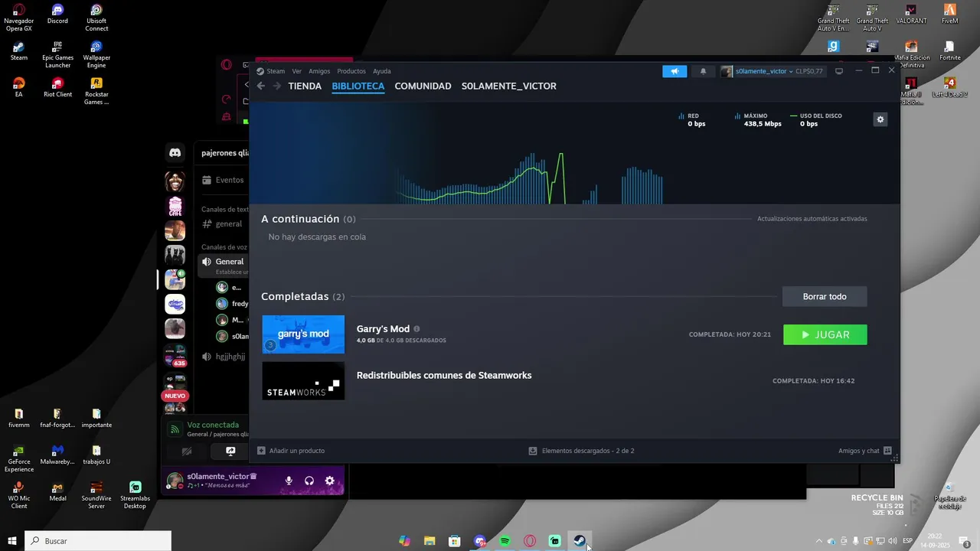Open Navegador Opera GX desktop shortcut

tap(18, 17)
